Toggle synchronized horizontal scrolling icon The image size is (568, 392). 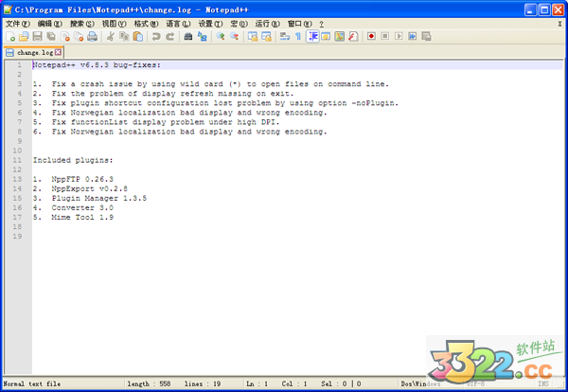[266, 37]
